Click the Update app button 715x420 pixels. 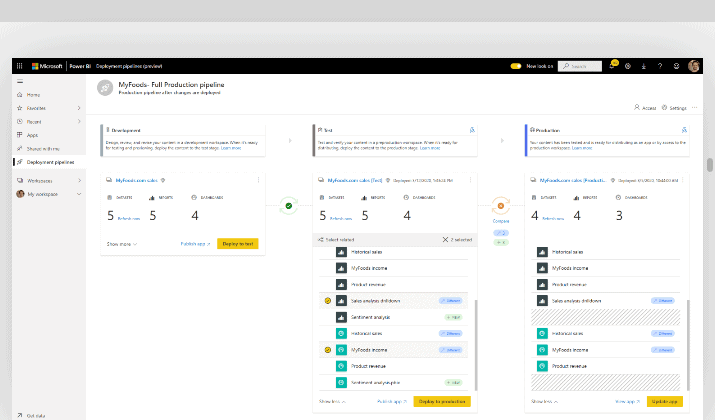664,402
